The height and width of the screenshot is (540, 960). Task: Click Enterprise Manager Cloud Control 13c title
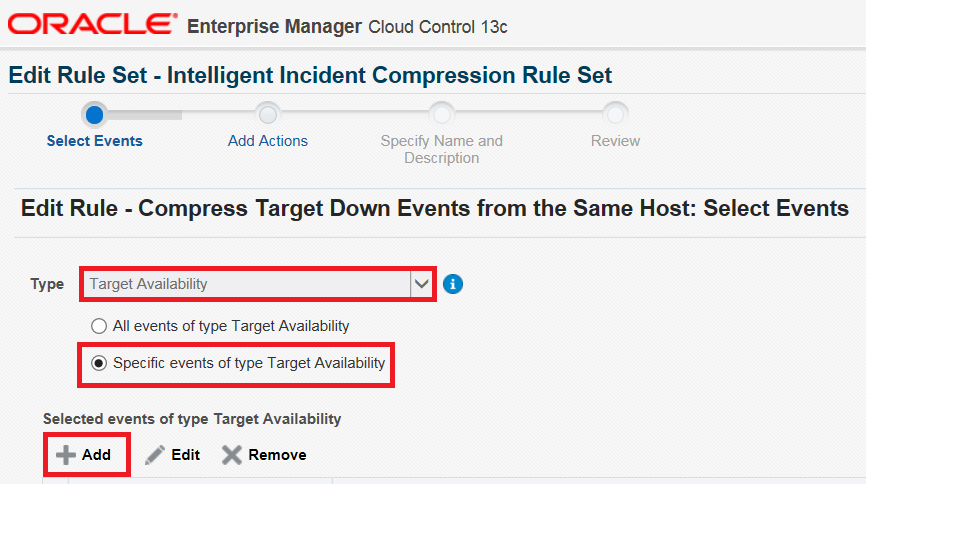pyautogui.click(x=347, y=27)
